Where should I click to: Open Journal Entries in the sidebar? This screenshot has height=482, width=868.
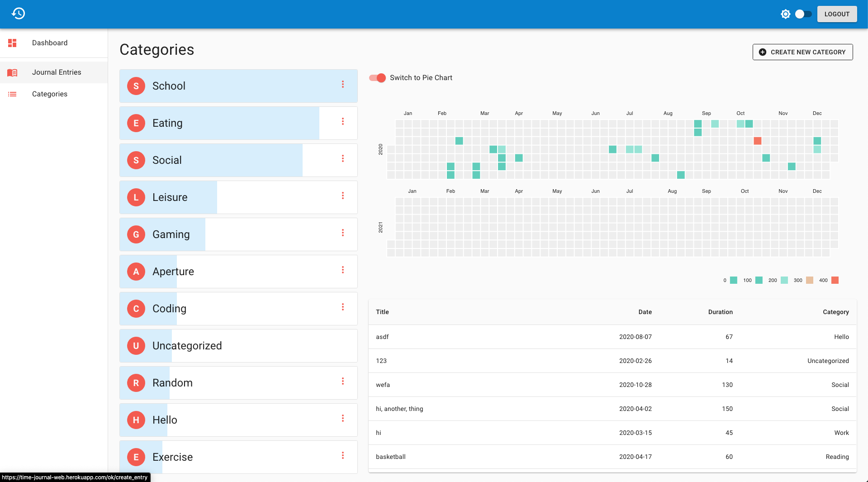click(54, 72)
